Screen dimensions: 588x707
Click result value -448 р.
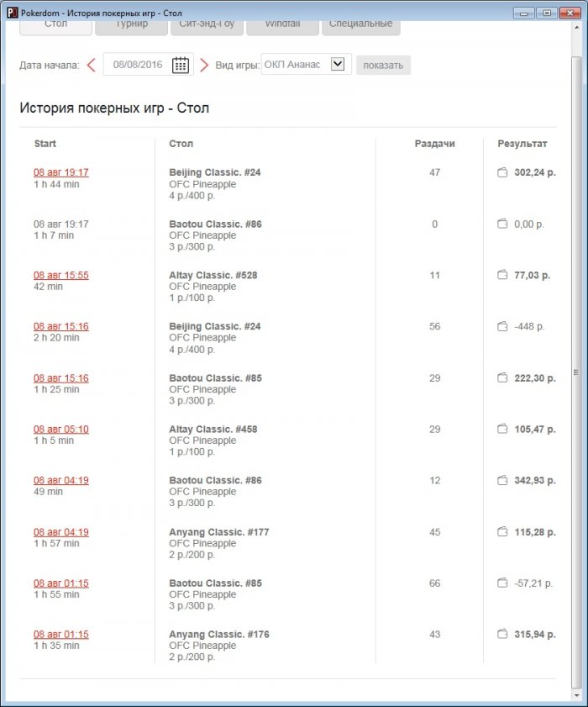pos(529,326)
